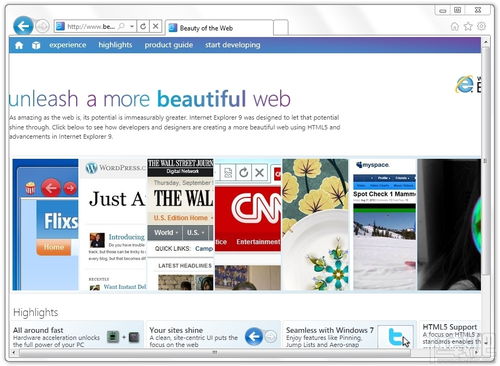Follow the start developing link
The image size is (500, 366).
[x=233, y=45]
